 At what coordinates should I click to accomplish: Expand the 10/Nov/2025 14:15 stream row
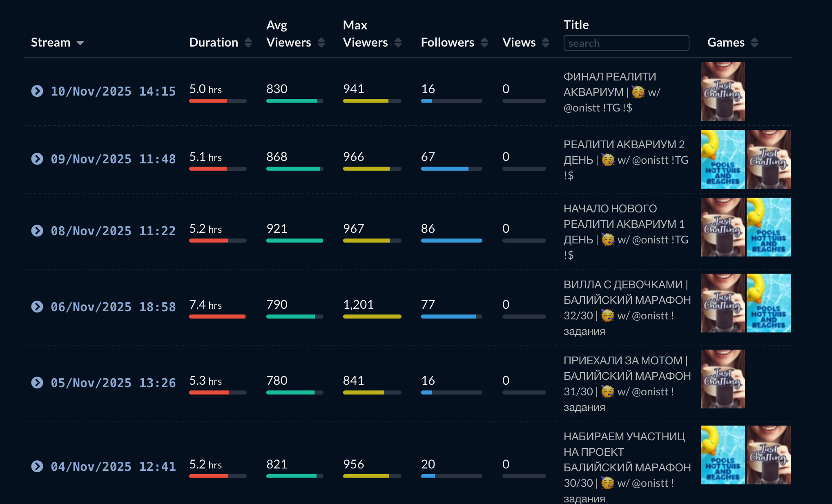point(37,91)
